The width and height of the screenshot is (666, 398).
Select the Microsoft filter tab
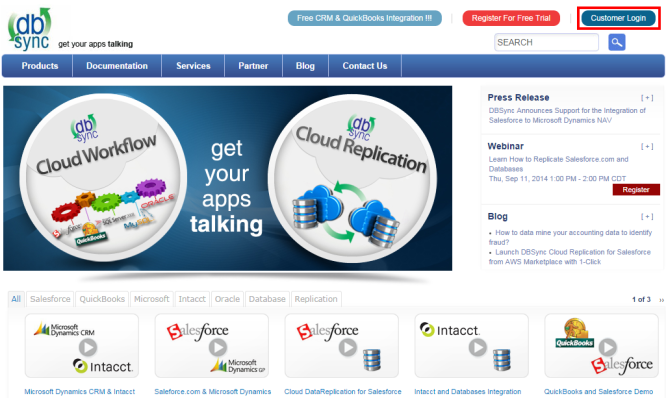pos(152,299)
